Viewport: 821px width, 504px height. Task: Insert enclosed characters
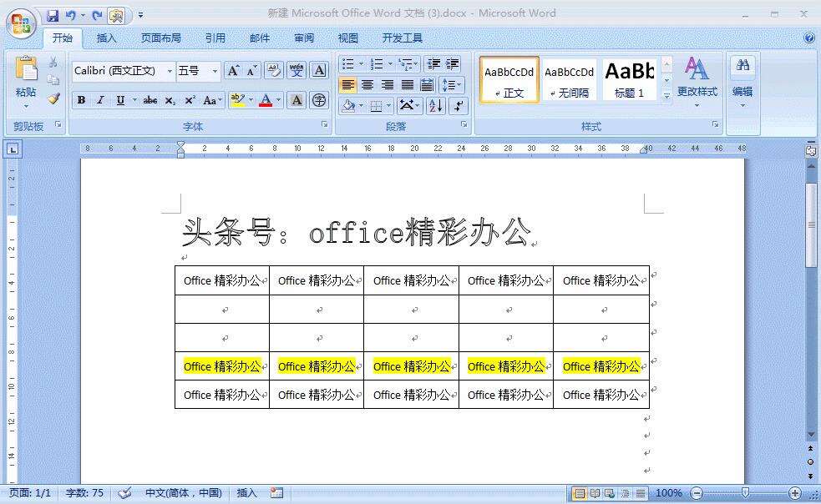pos(319,100)
